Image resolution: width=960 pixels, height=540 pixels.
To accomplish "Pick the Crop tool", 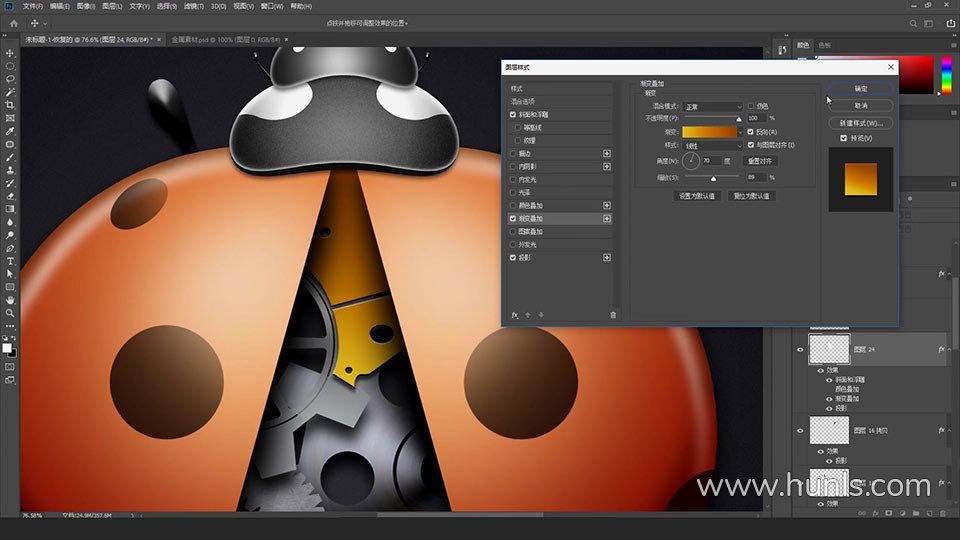I will coord(10,105).
